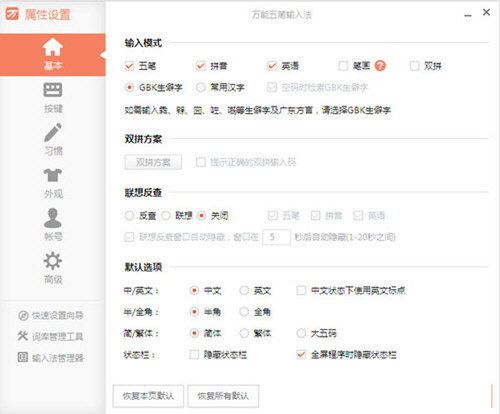Open the 按键 keyboard settings icon
Screen dimensions: 500x414
click(x=53, y=90)
